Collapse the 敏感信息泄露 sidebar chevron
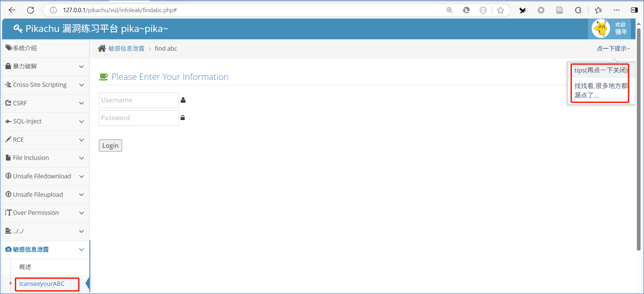 81,249
